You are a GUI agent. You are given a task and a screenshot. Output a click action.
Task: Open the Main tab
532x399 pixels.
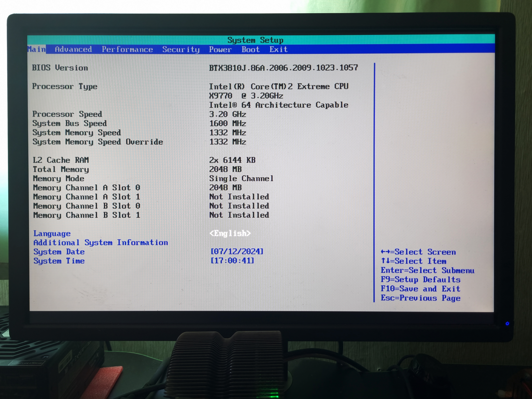(x=37, y=49)
